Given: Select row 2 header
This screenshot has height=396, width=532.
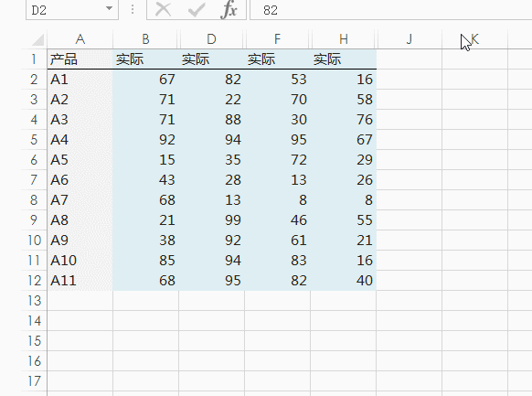Looking at the screenshot, I should (x=34, y=80).
